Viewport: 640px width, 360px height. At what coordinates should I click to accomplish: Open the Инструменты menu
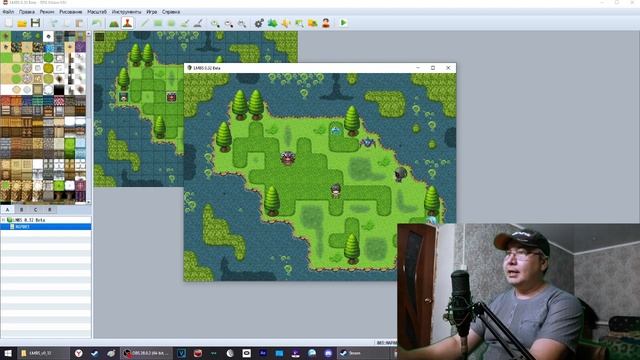127,12
